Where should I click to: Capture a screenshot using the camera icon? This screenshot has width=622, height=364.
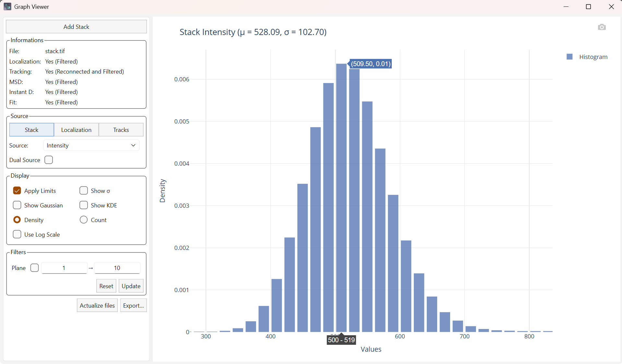(602, 27)
